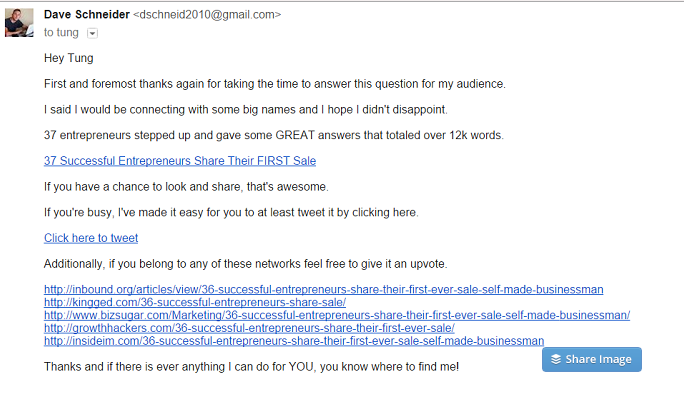
Task: Click the dschneid2010@gmail.com email address
Action: tap(217, 15)
